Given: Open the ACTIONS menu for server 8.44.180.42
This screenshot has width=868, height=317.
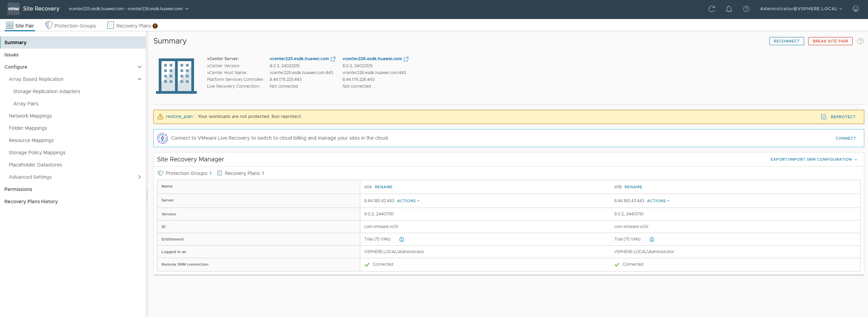Looking at the screenshot, I should point(409,201).
